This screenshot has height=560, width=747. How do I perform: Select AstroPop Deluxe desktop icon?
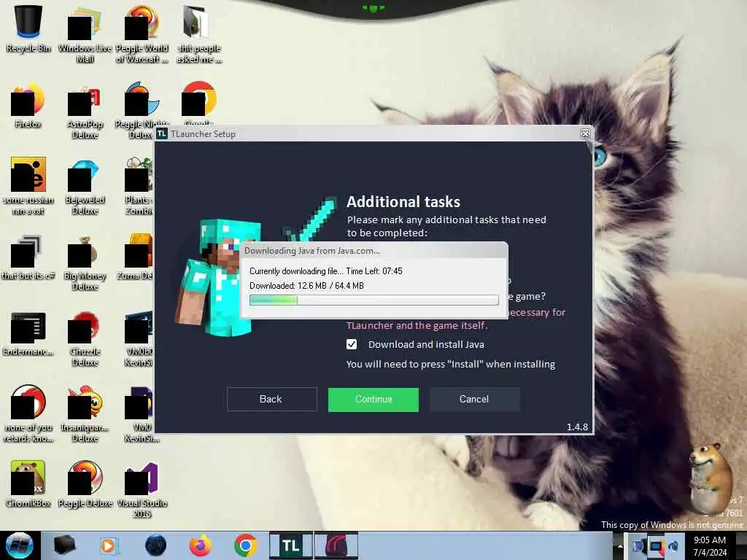pyautogui.click(x=85, y=111)
